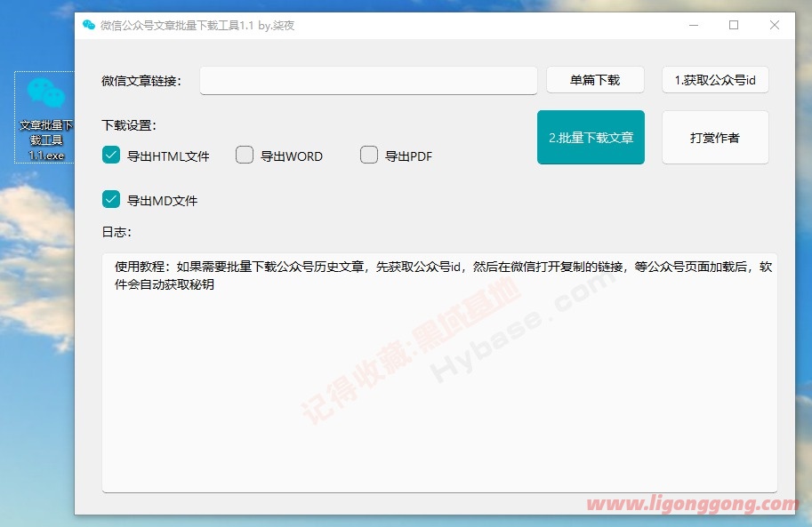
Task: Disable the 导出HTML文件 checkbox
Action: click(x=110, y=154)
